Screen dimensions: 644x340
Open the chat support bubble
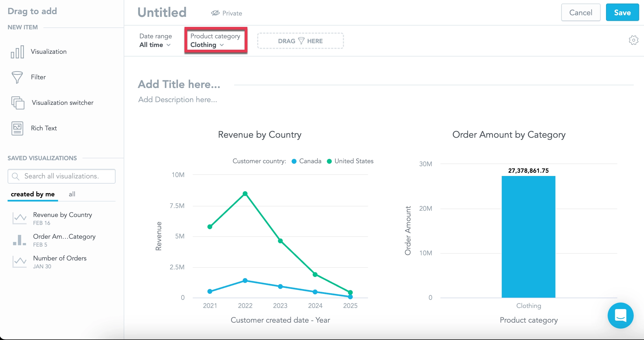click(x=621, y=316)
